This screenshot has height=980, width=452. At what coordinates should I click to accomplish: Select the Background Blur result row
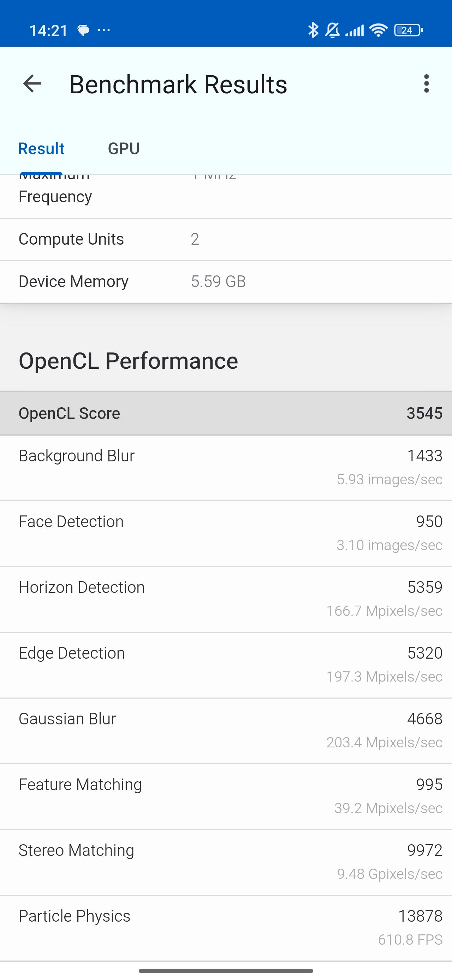[226, 468]
